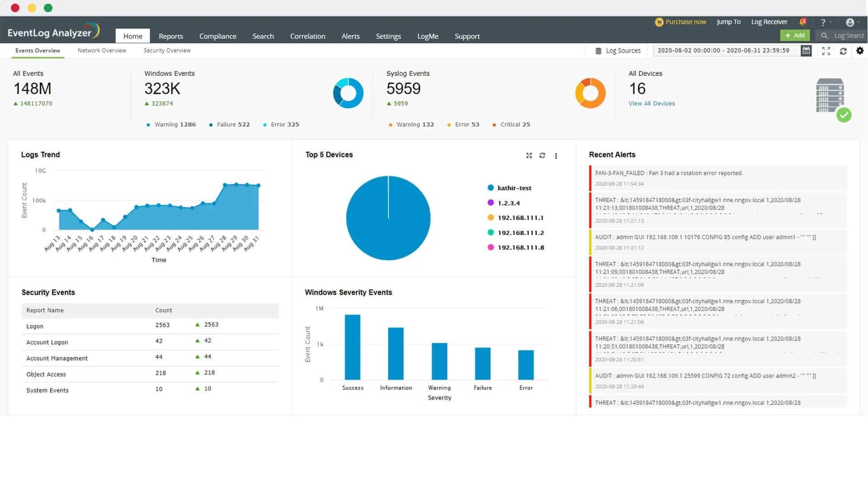Click the date range input field

click(x=723, y=51)
